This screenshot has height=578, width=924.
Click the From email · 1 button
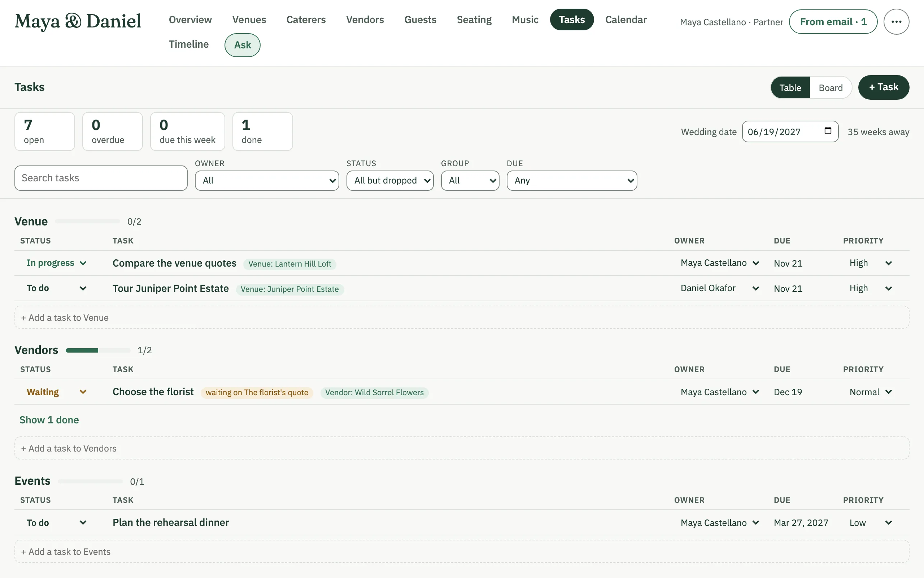[833, 22]
